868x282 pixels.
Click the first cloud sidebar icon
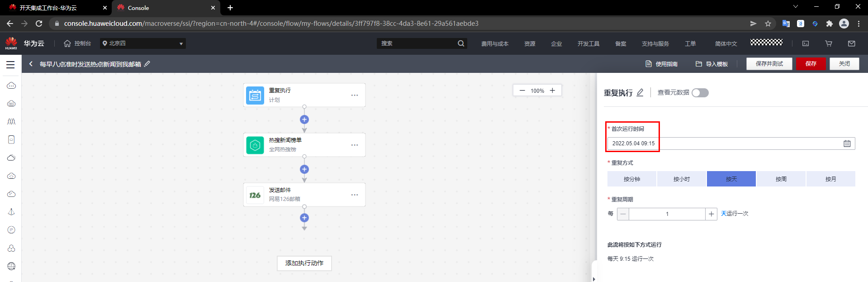click(x=11, y=86)
